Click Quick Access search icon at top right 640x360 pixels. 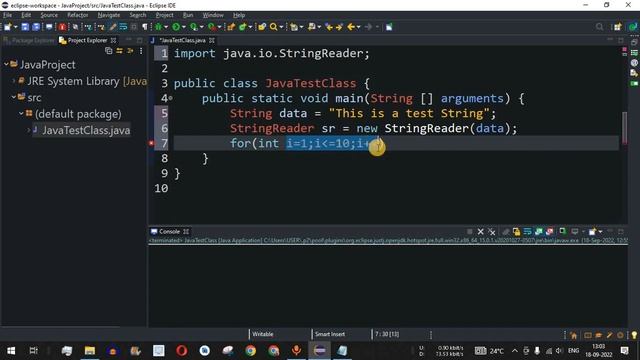pos(599,27)
